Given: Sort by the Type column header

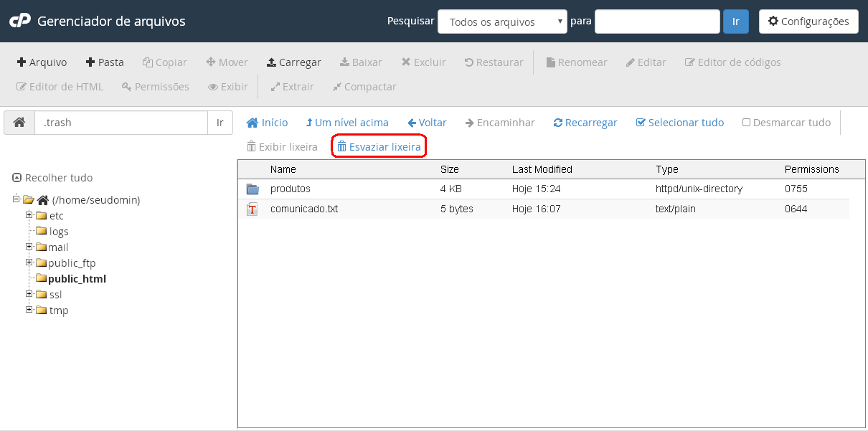Looking at the screenshot, I should click(667, 169).
